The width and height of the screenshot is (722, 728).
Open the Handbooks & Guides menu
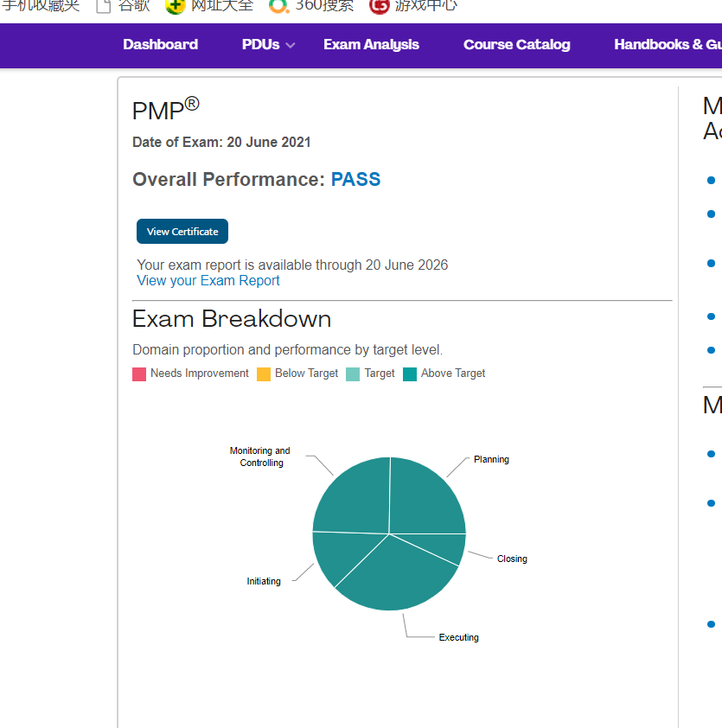667,45
